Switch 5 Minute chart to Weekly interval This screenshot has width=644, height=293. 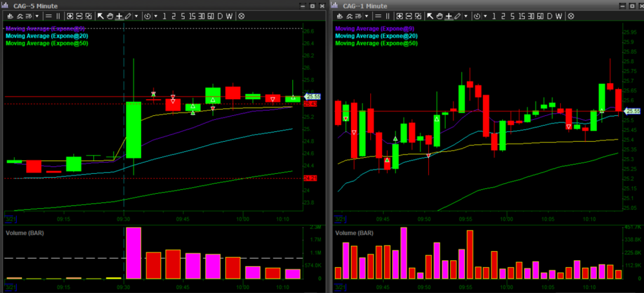coord(229,15)
